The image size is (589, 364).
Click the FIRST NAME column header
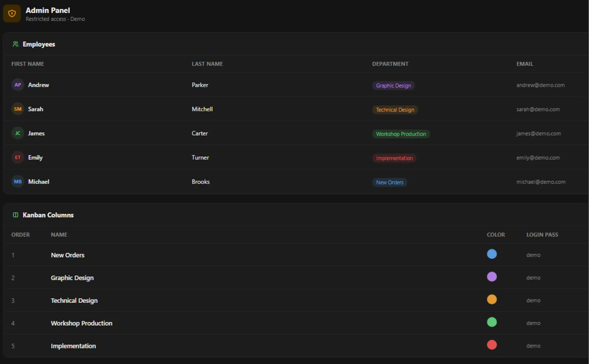click(28, 64)
